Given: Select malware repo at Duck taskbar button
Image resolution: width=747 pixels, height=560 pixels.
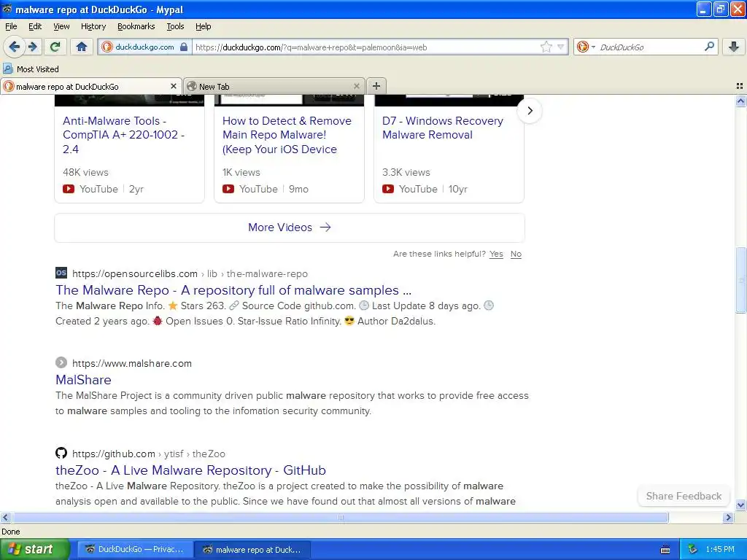Looking at the screenshot, I should (x=252, y=549).
